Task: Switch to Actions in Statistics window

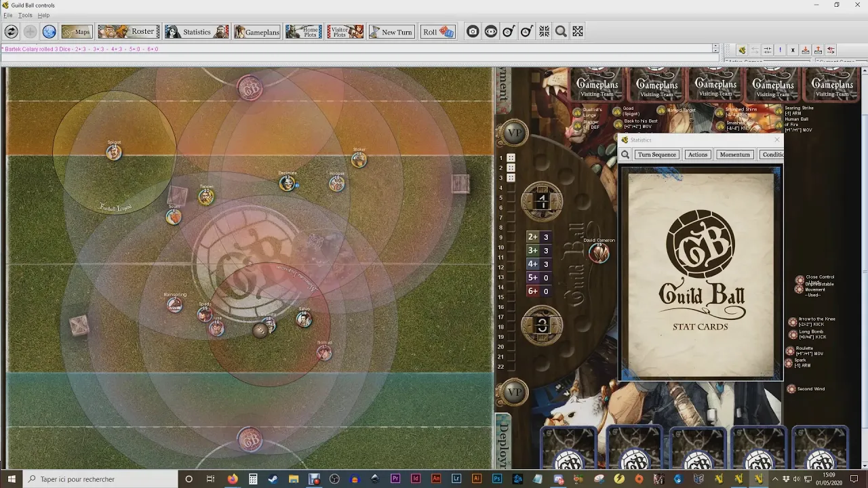Action: pos(697,155)
